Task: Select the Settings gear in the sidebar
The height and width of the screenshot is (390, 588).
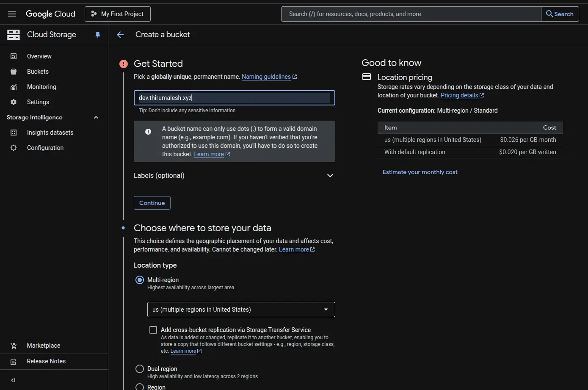Action: 14,102
